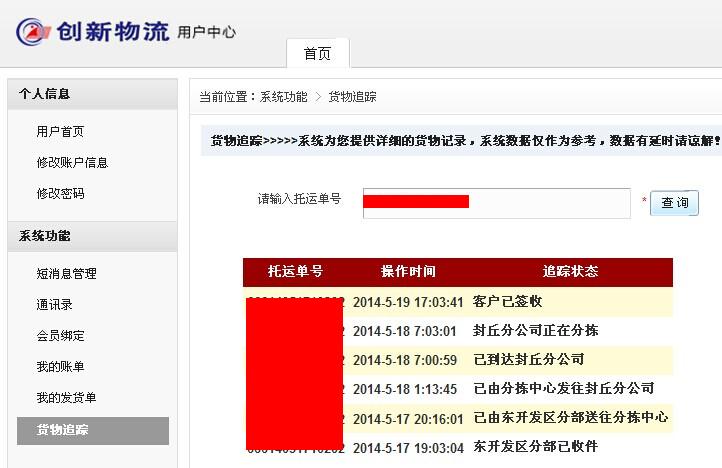Select the time 2014-5-18 7:00:59
Viewport: 722px width, 468px height.
point(405,360)
